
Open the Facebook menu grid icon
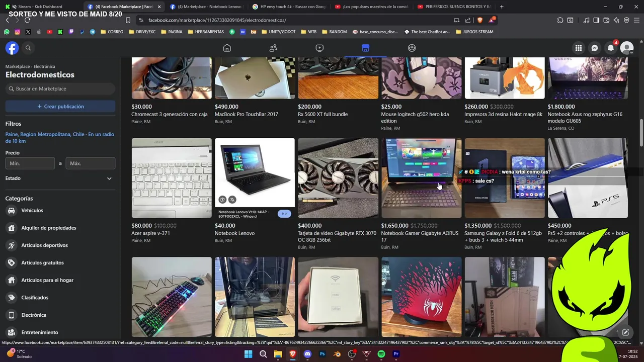pos(579,48)
